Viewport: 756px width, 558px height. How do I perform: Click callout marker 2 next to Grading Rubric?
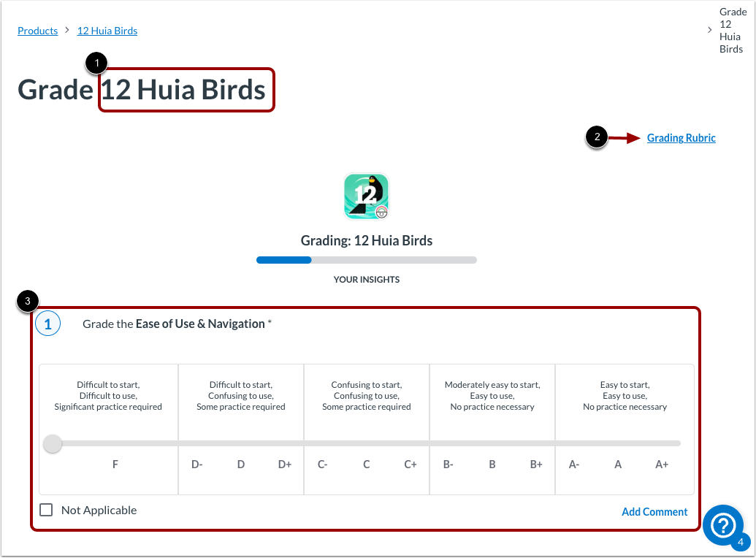pyautogui.click(x=597, y=137)
